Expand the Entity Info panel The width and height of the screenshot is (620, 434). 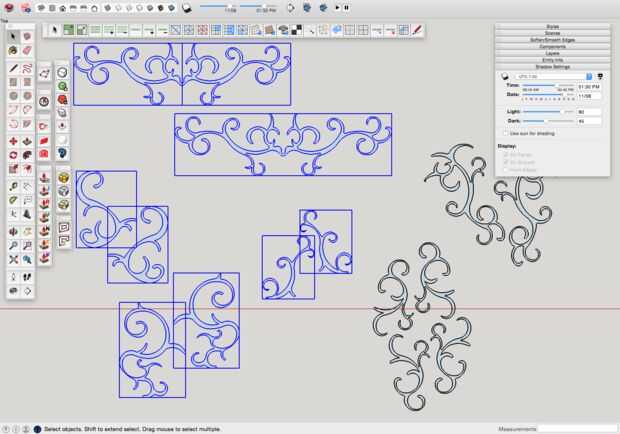tap(552, 60)
